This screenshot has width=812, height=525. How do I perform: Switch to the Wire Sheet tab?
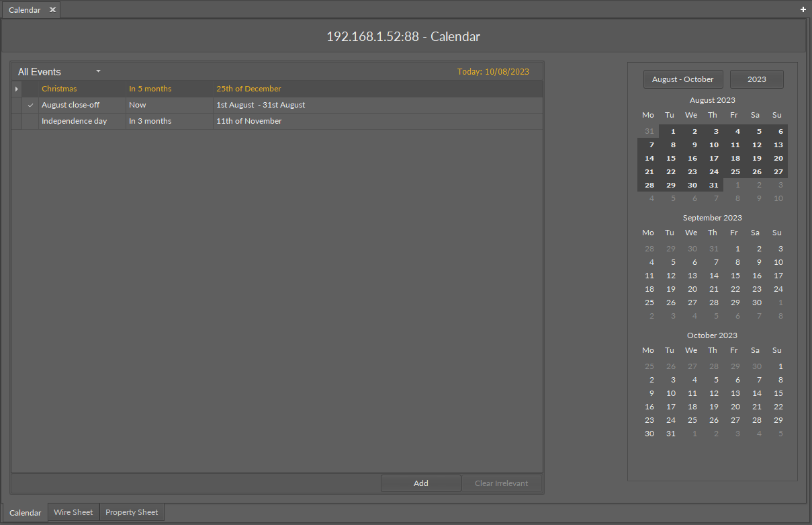pyautogui.click(x=73, y=512)
